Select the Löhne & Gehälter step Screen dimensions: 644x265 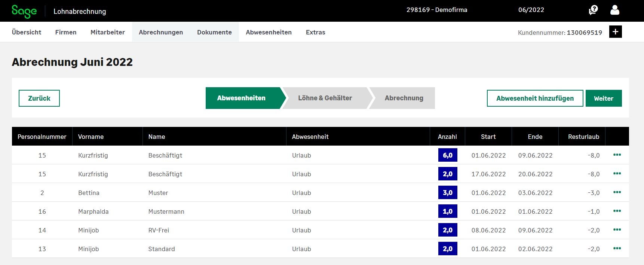click(x=325, y=98)
